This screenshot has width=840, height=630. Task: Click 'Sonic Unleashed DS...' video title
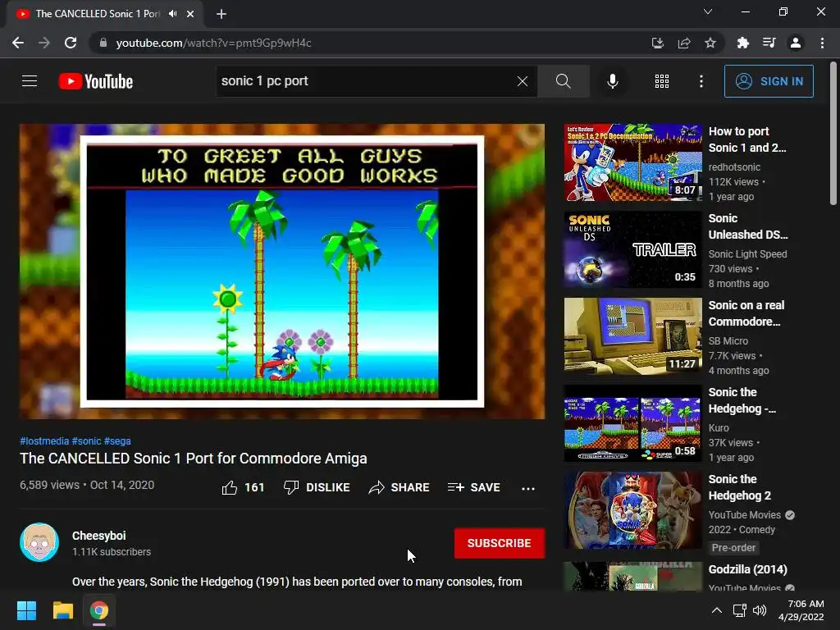tap(748, 226)
